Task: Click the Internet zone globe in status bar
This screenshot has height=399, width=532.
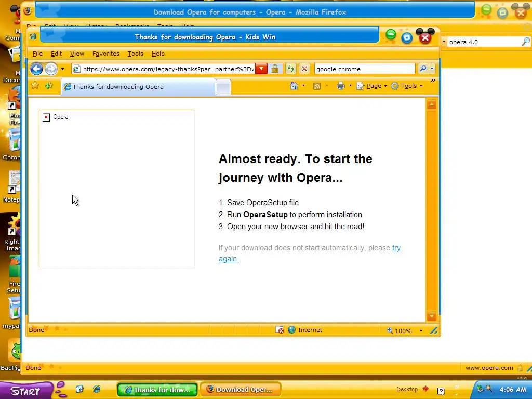Action: (x=291, y=330)
